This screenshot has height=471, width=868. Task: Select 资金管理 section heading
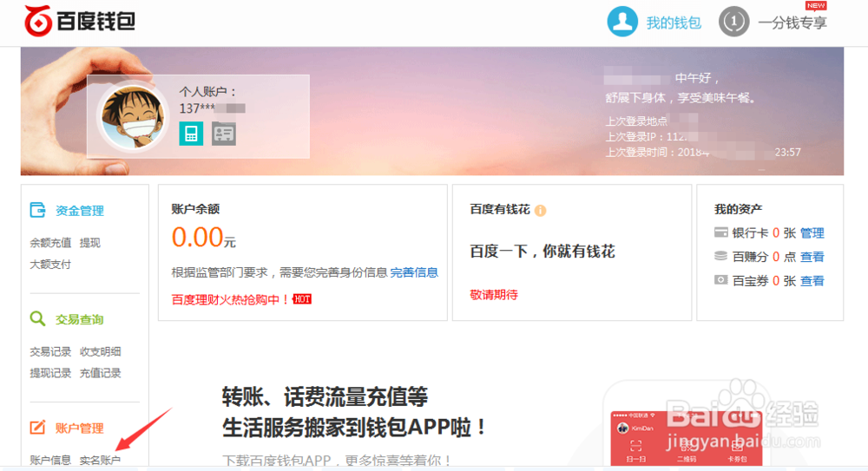(x=80, y=210)
